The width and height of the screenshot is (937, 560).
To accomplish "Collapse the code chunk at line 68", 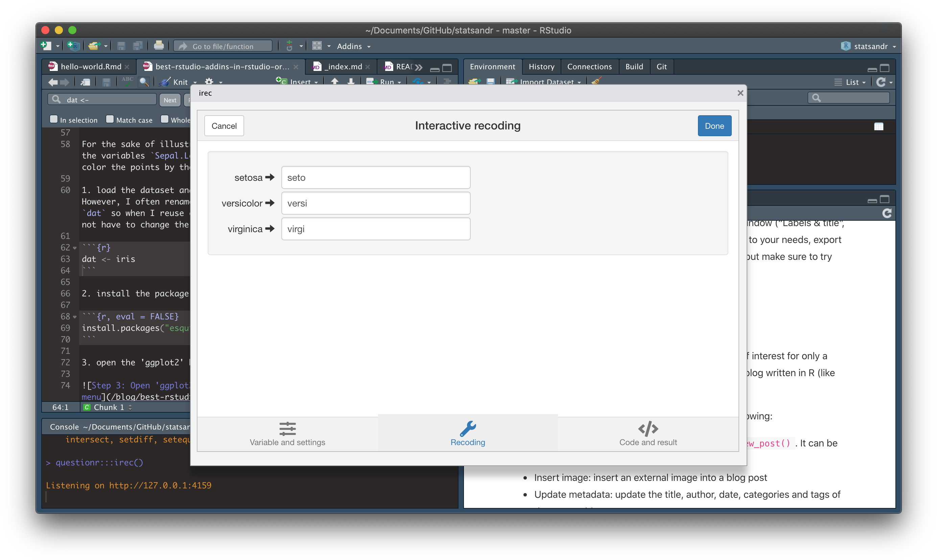I will click(75, 317).
